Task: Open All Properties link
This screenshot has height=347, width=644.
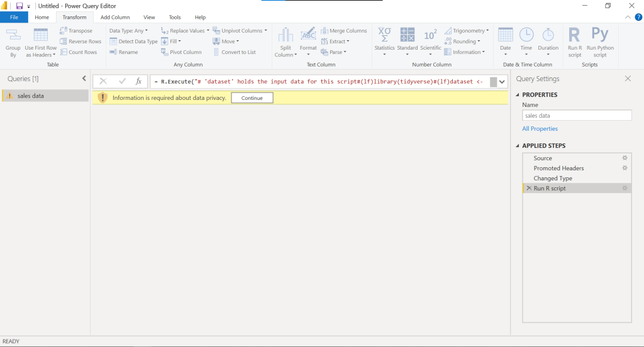Action: click(x=540, y=128)
